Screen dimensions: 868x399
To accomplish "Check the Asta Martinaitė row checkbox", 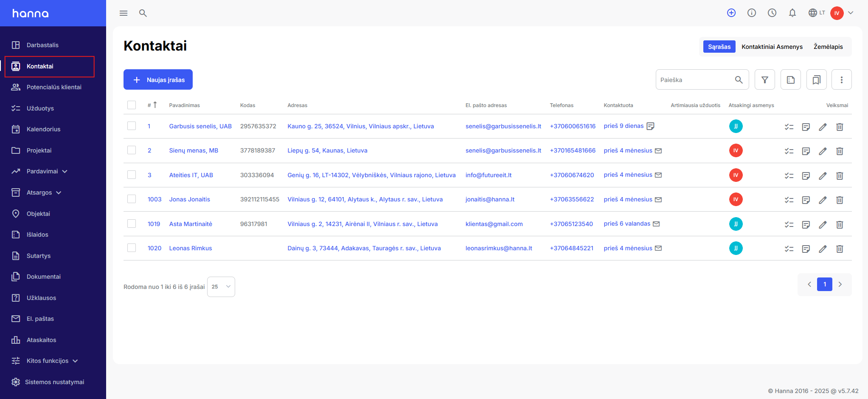I will [x=132, y=224].
